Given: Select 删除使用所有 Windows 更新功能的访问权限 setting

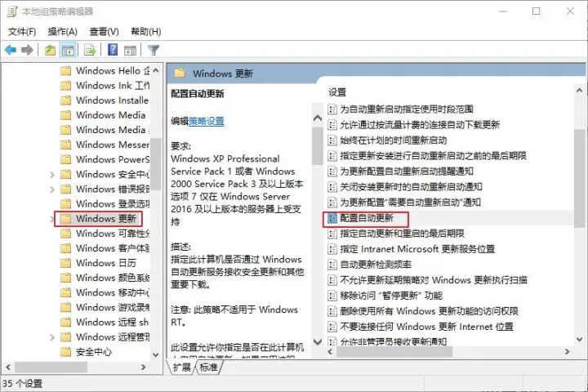Looking at the screenshot, I should click(429, 311).
